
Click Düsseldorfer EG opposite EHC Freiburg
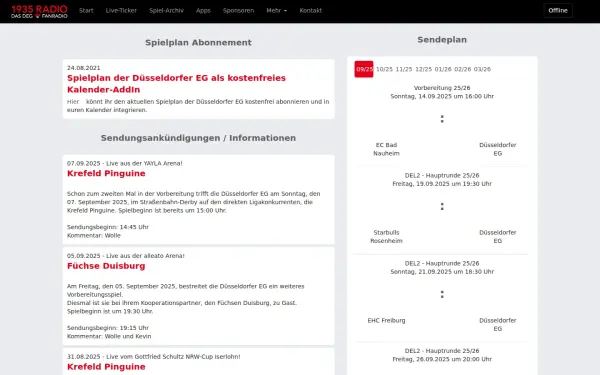tap(497, 324)
